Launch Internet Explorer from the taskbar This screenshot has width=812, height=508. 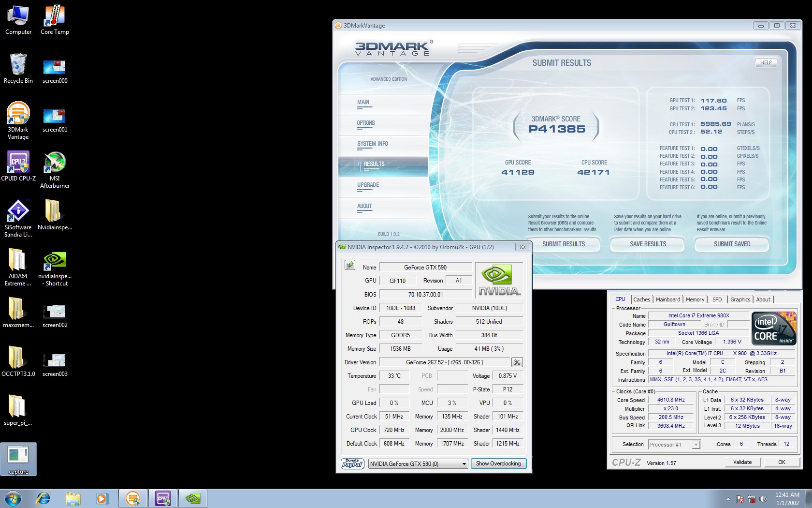point(43,498)
